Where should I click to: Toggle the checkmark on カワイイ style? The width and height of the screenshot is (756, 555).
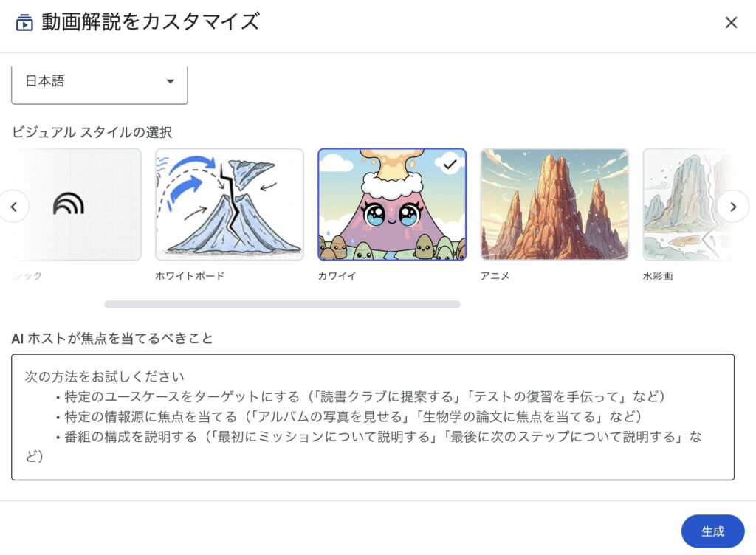(x=450, y=165)
